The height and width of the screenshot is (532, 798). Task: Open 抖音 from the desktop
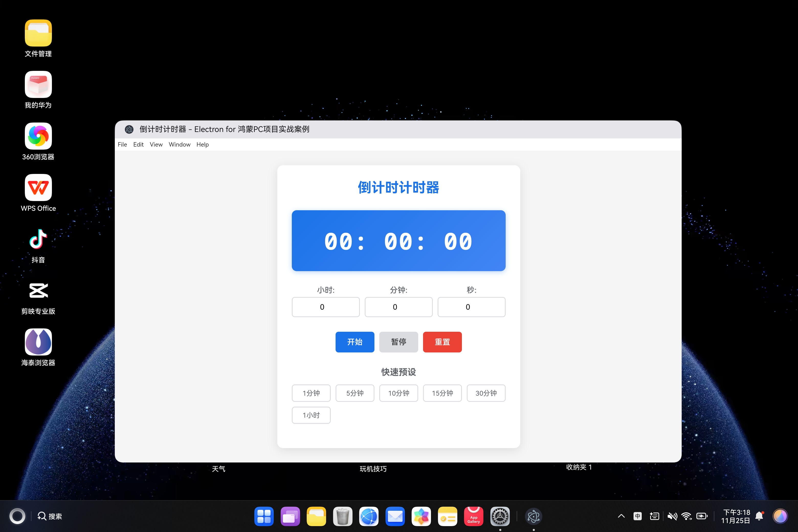pyautogui.click(x=38, y=239)
